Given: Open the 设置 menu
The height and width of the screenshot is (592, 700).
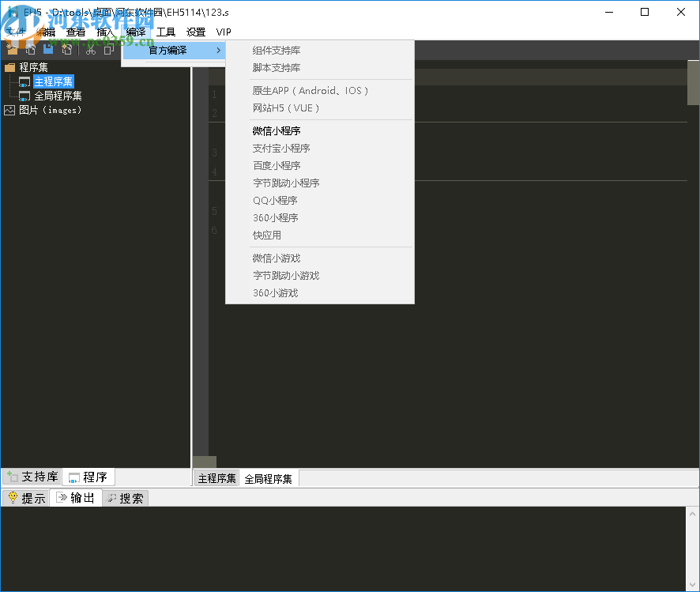Looking at the screenshot, I should click(x=196, y=32).
